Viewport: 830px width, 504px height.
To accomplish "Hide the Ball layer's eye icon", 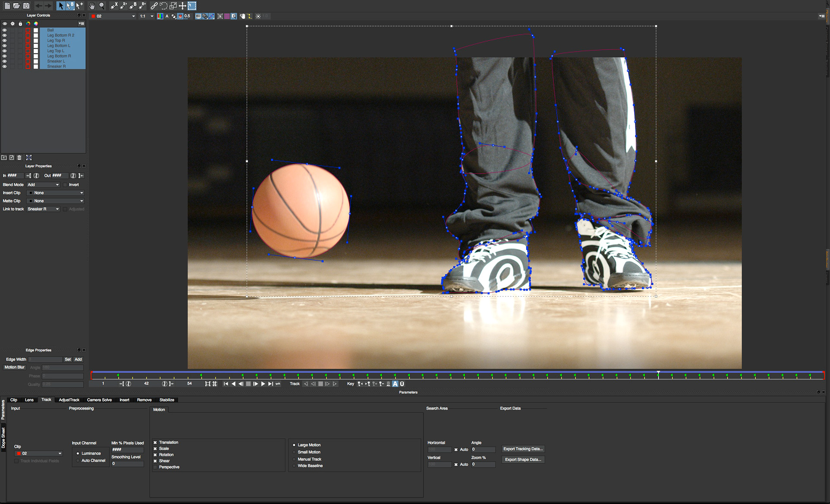I will pos(5,30).
